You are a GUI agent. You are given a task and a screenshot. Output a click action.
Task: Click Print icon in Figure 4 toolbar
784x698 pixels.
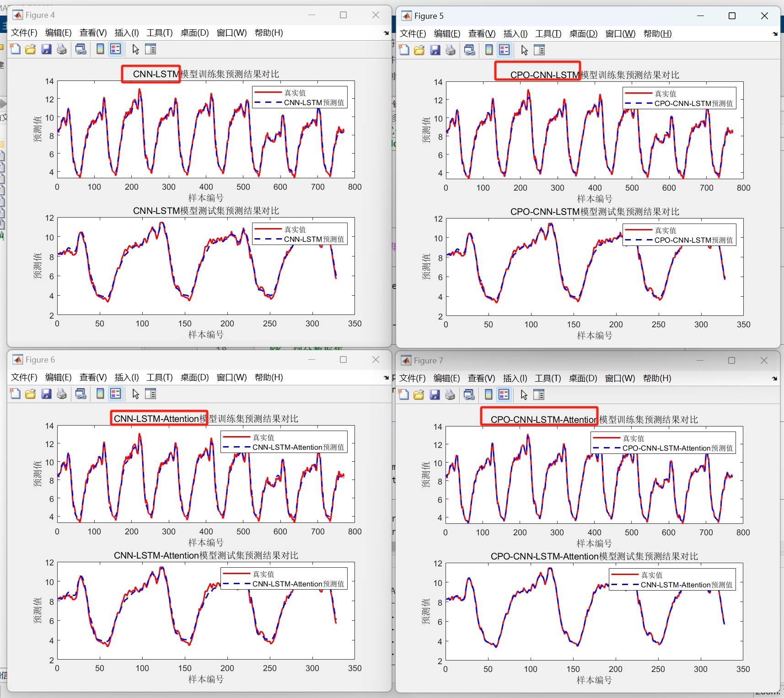62,49
